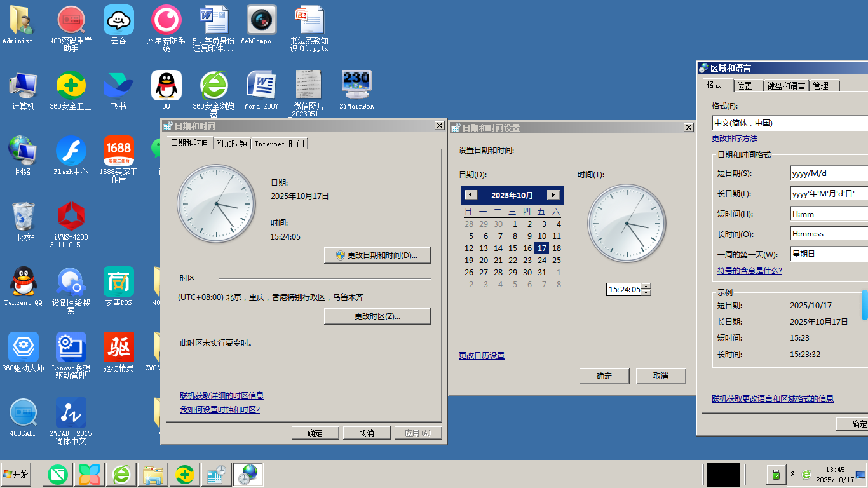The height and width of the screenshot is (488, 868).
Task: Go to the previous month in calendar
Action: [471, 195]
